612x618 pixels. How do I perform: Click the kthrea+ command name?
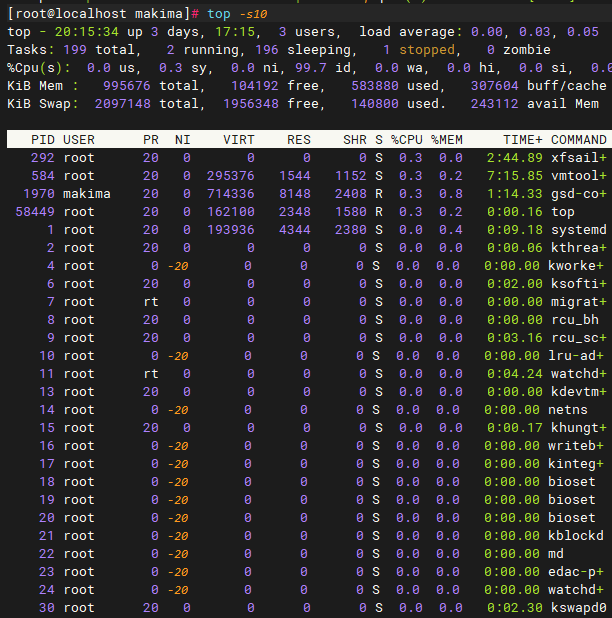point(579,248)
